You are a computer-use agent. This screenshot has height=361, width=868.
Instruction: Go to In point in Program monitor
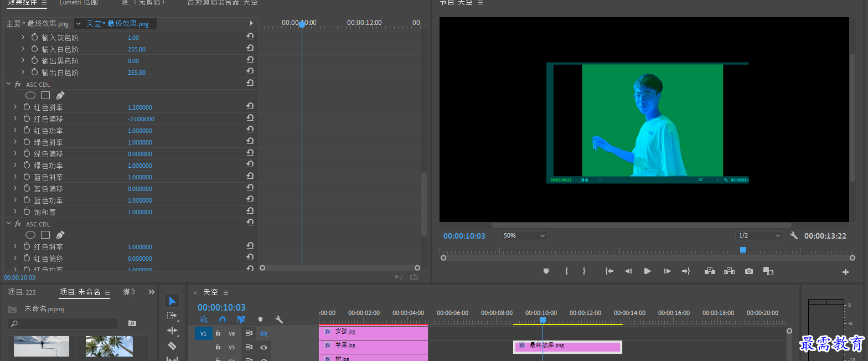click(609, 271)
